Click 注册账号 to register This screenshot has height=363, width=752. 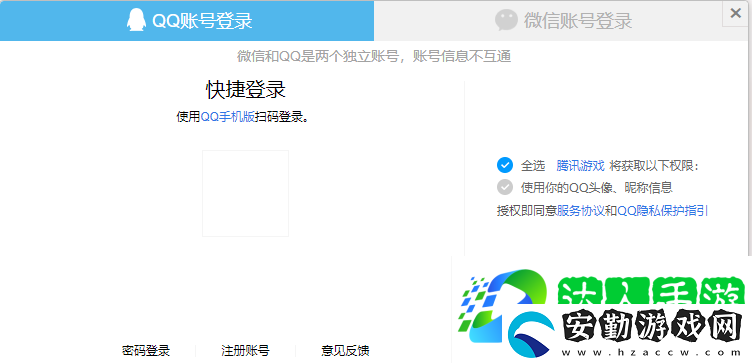(x=245, y=351)
